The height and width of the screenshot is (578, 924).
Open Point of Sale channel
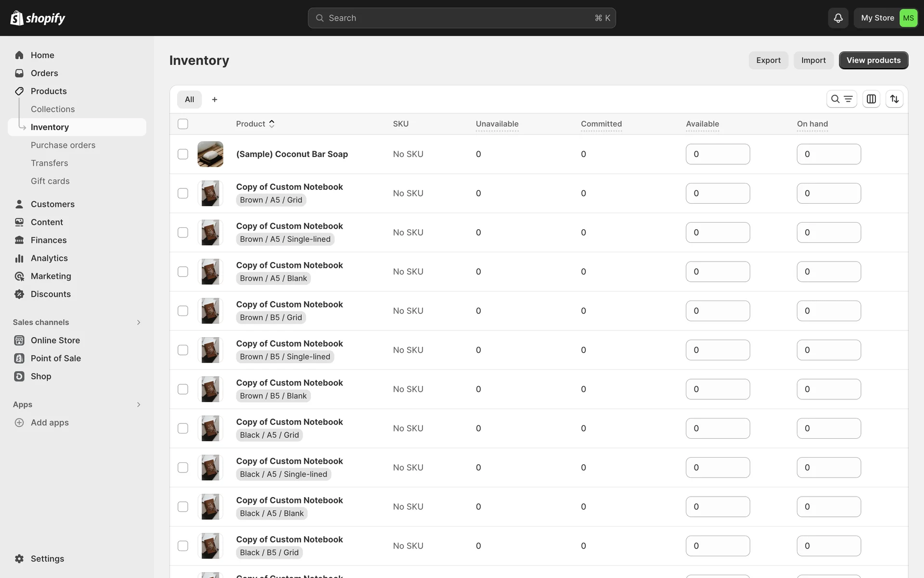[x=55, y=358]
